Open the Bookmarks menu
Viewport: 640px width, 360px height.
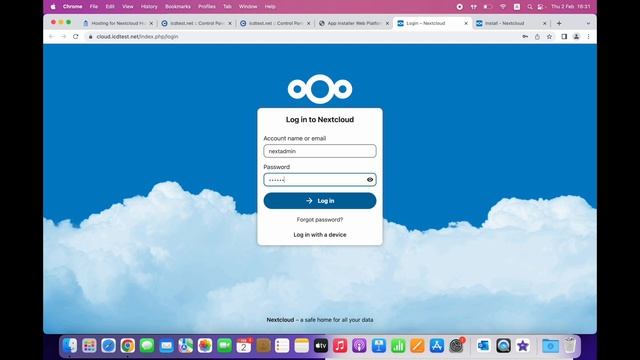[178, 7]
